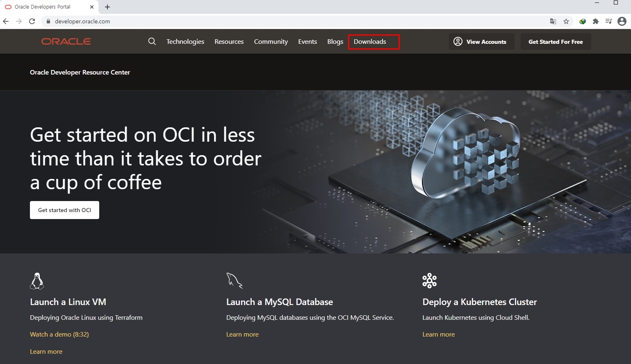Image resolution: width=631 pixels, height=364 pixels.
Task: Click 'Deploying Oracle Linux using Terraform' text
Action: click(x=86, y=317)
